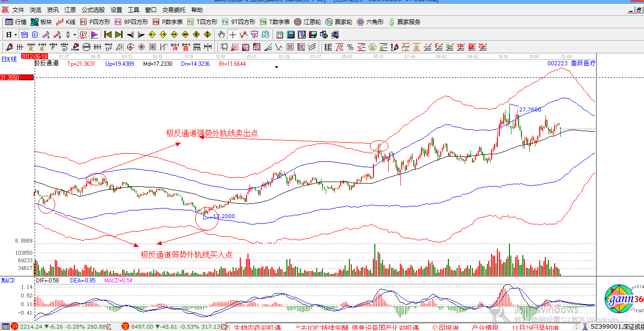Click the 极反通道 indicator label
Viewport: 644px width, 331px height.
[46, 63]
